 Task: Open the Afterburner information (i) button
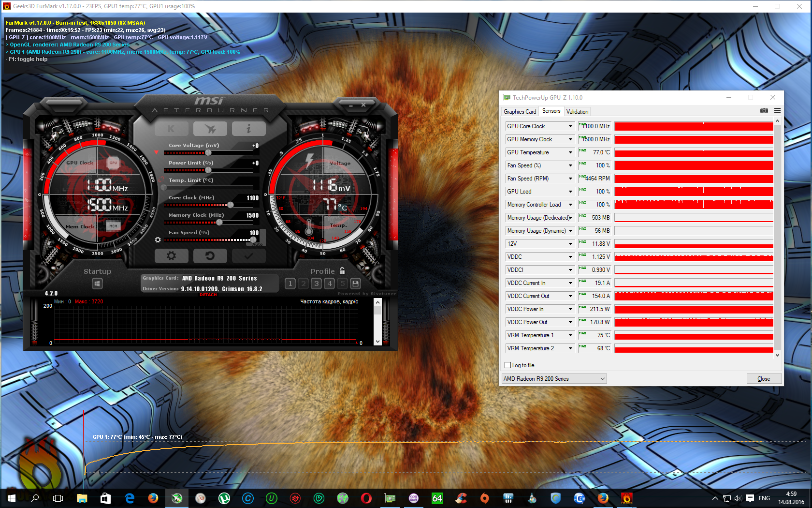pos(248,129)
